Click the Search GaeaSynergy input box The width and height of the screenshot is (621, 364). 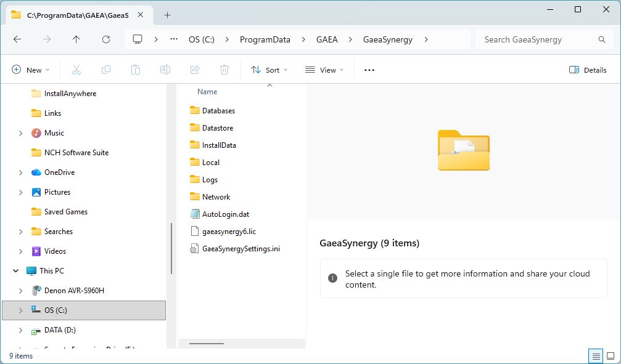tap(537, 39)
